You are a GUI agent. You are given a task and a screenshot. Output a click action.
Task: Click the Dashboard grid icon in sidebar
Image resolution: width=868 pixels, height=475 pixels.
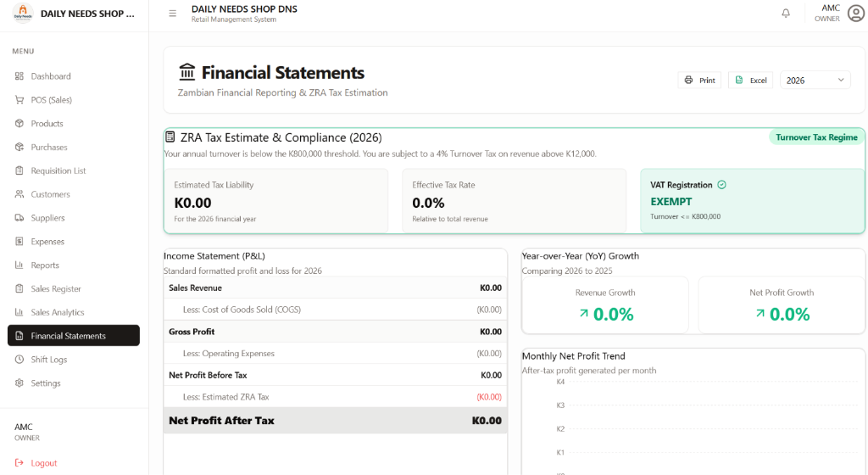(x=19, y=75)
